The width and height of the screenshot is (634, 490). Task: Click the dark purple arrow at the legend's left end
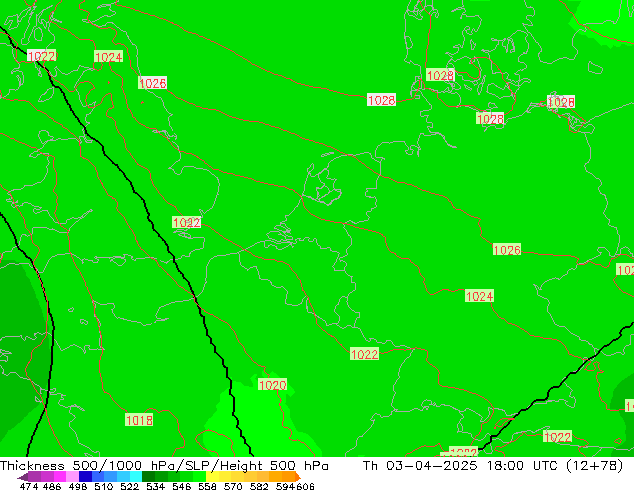[x=23, y=477]
